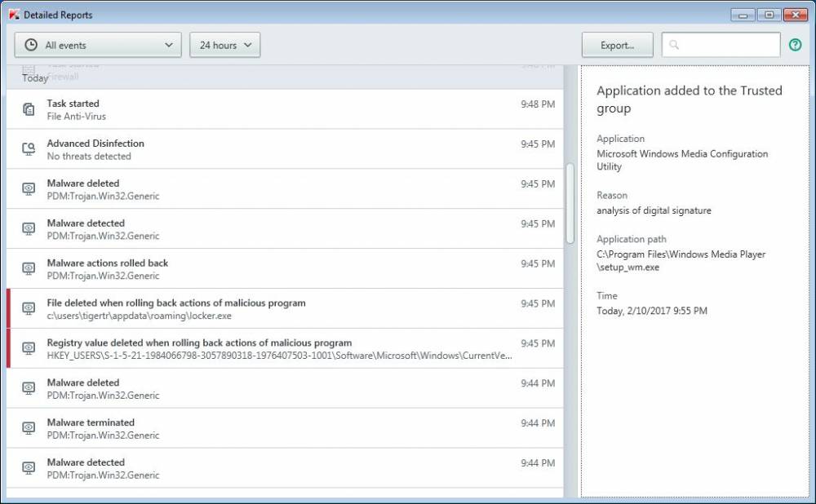The height and width of the screenshot is (504, 816).
Task: Close the Detailed Reports window
Action: point(795,15)
